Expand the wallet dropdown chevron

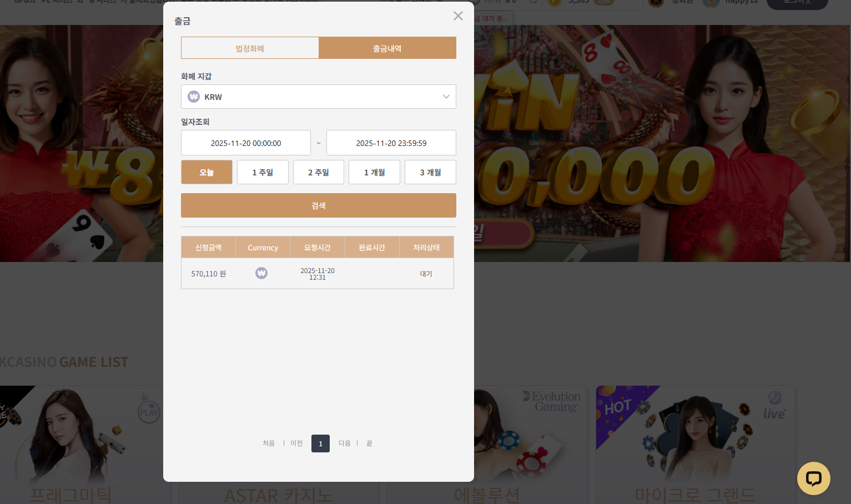tap(446, 97)
